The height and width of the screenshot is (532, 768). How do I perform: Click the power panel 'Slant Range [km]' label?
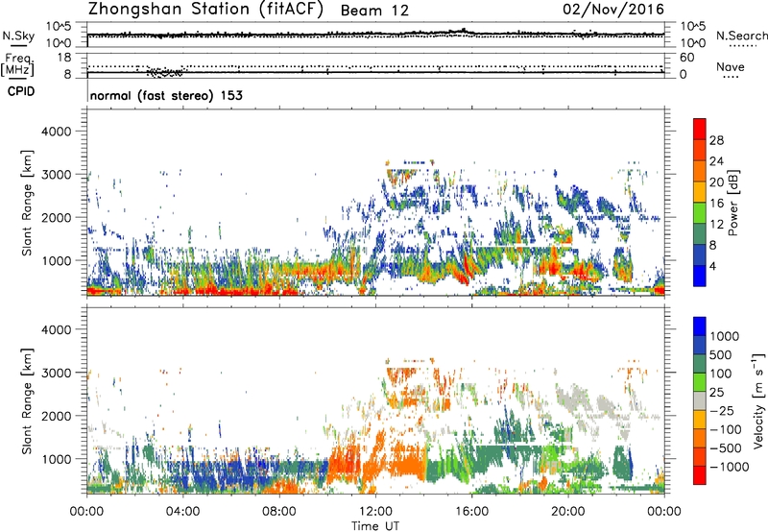click(x=27, y=203)
